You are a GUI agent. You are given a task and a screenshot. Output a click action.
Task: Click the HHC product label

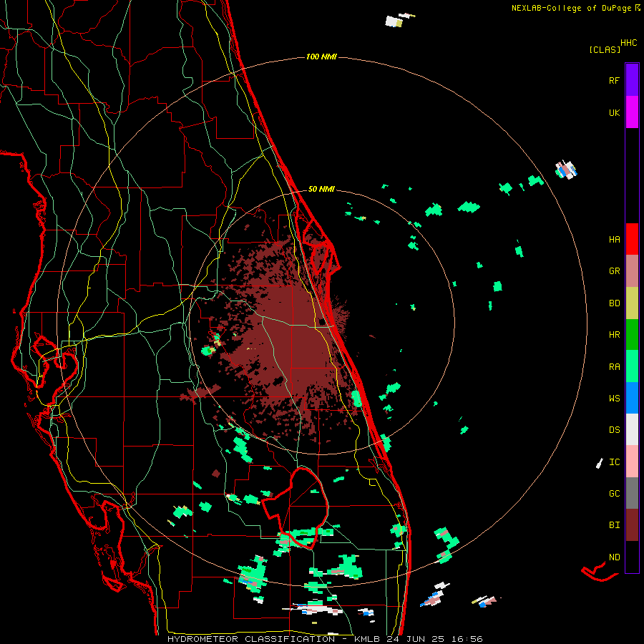(x=628, y=43)
